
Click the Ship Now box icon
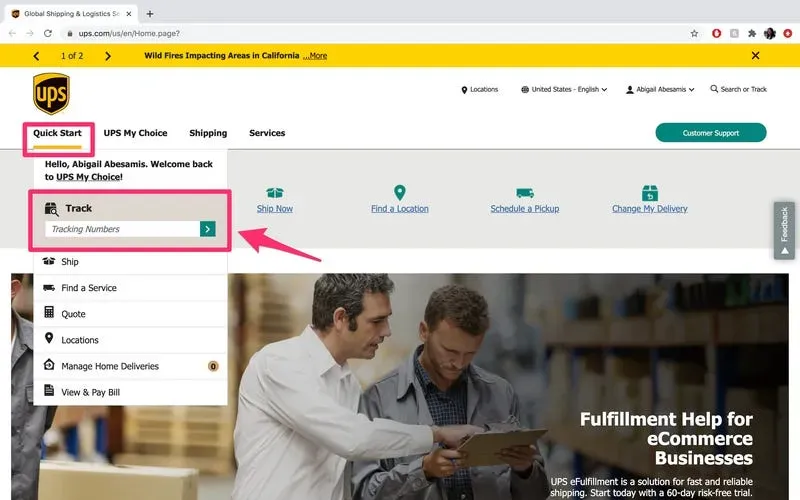coord(274,192)
